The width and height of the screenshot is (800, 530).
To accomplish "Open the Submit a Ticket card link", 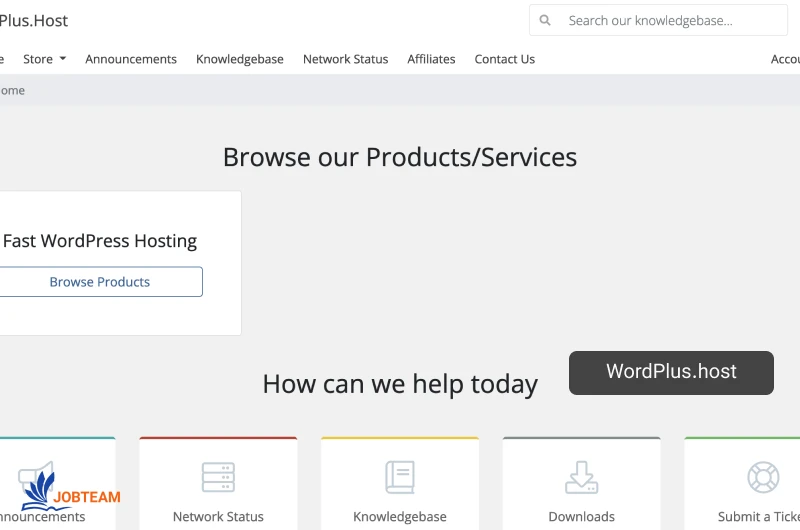I will (759, 517).
